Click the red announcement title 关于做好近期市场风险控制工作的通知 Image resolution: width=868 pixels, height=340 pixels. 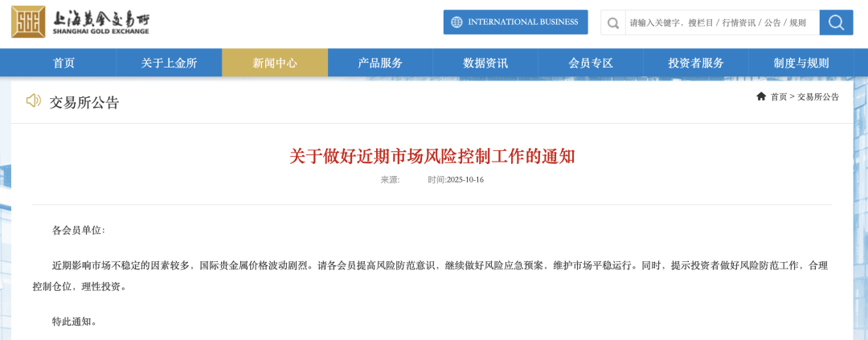tap(432, 156)
